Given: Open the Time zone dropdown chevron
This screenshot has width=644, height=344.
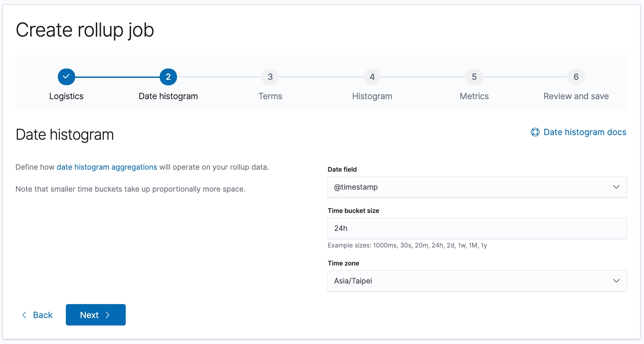Looking at the screenshot, I should click(x=616, y=281).
